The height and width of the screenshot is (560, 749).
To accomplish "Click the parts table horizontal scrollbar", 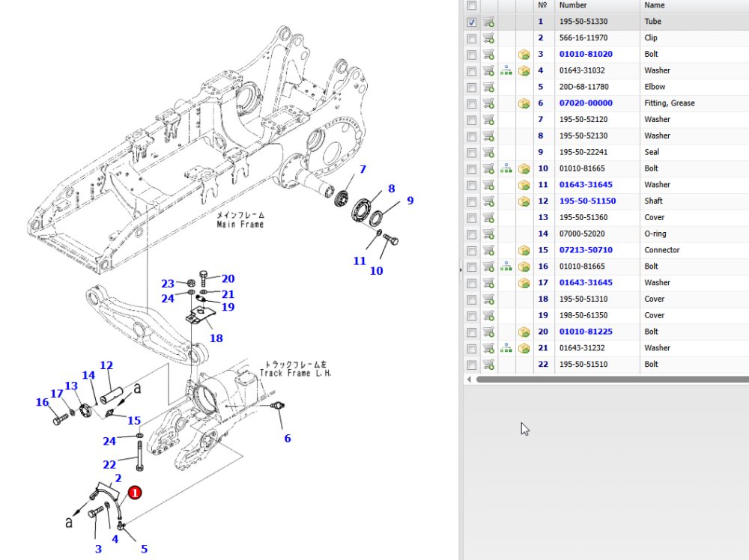I will [613, 379].
